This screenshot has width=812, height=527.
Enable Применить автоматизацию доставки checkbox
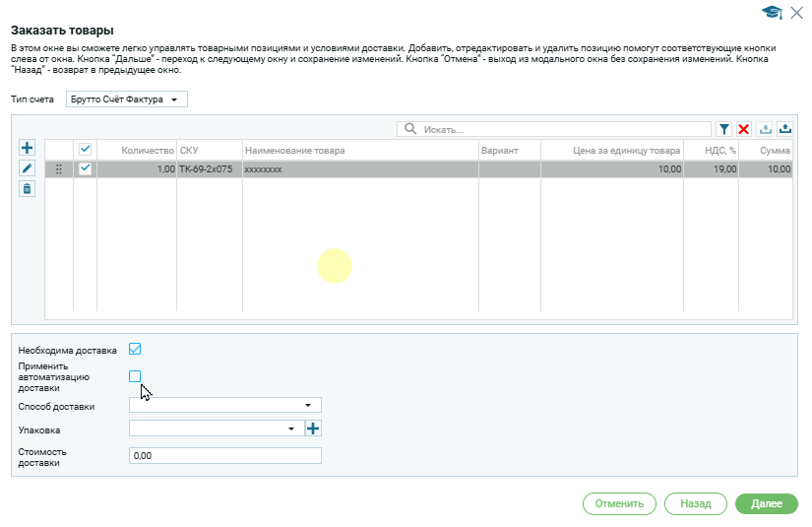click(x=136, y=376)
